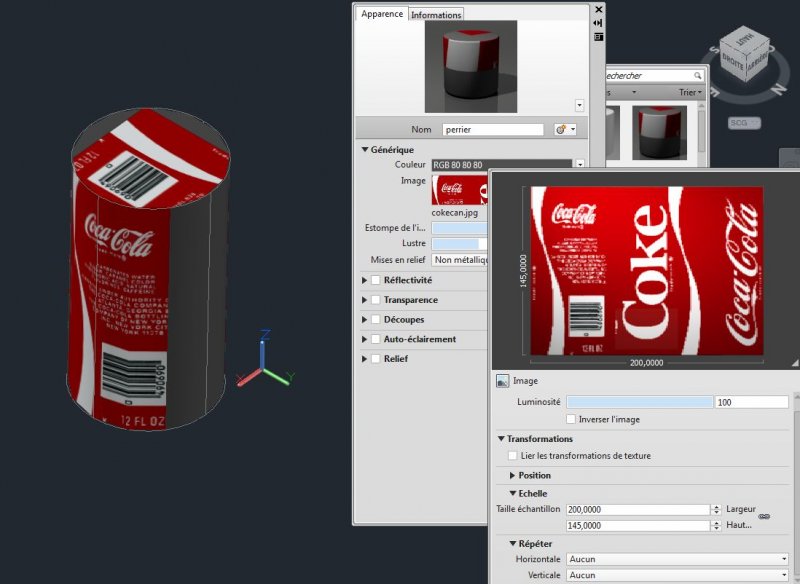Collapse the Répéter section
800x584 pixels.
pyautogui.click(x=513, y=544)
